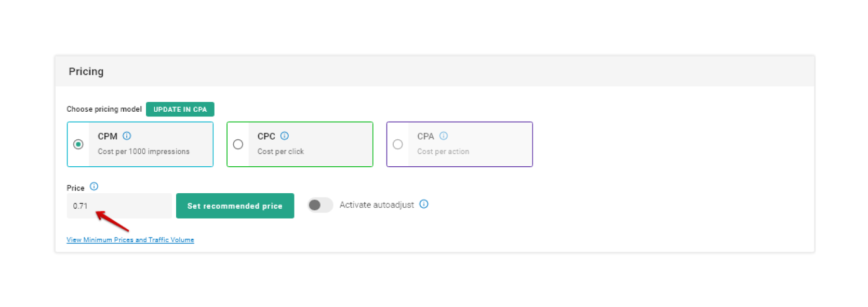
Task: Click the UPDATE IN CPA badge
Action: 180,110
